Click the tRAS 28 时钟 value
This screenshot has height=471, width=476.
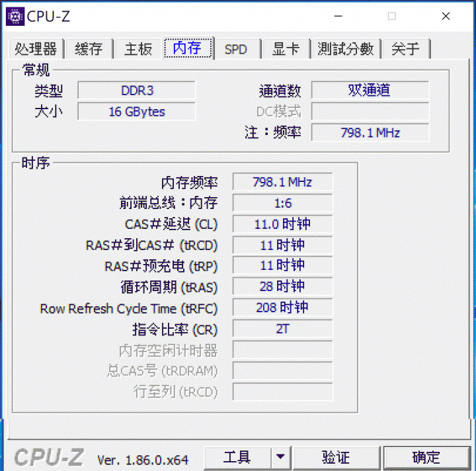point(283,286)
